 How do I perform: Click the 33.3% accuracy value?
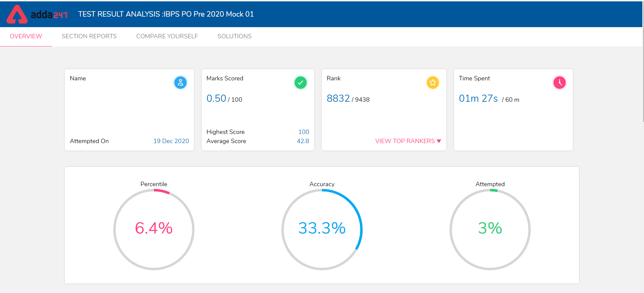pyautogui.click(x=322, y=228)
